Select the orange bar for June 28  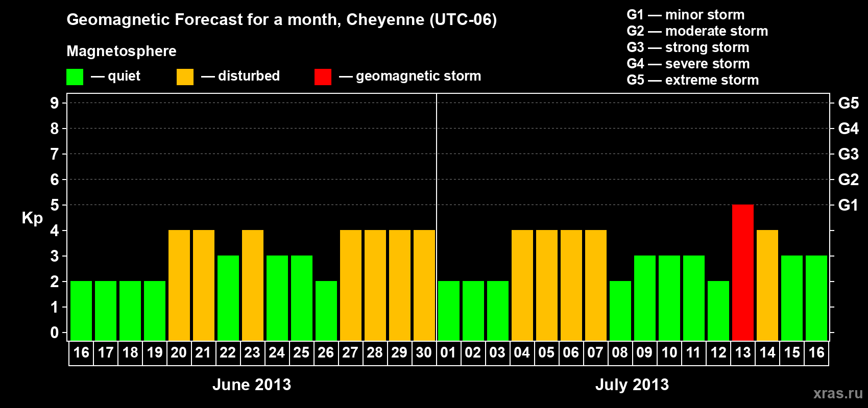coord(375,285)
